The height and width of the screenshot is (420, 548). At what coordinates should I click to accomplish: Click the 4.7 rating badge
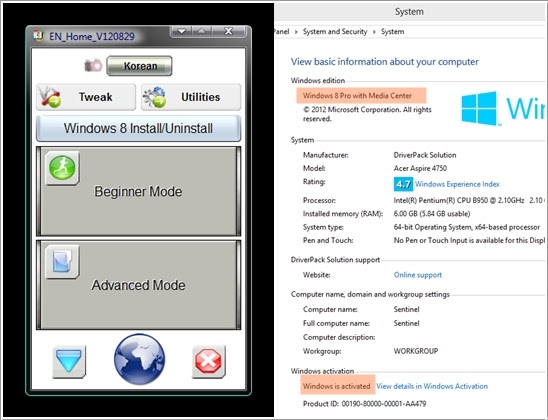pyautogui.click(x=403, y=184)
